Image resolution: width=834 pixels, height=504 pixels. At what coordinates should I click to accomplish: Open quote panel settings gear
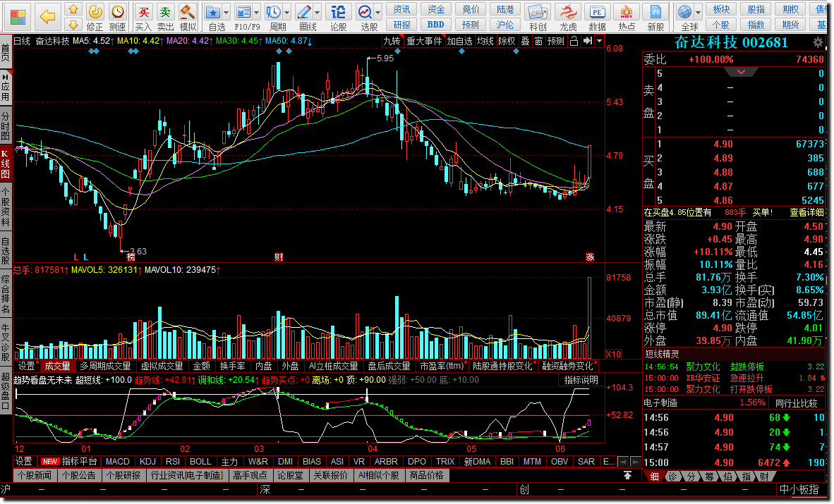[x=818, y=42]
